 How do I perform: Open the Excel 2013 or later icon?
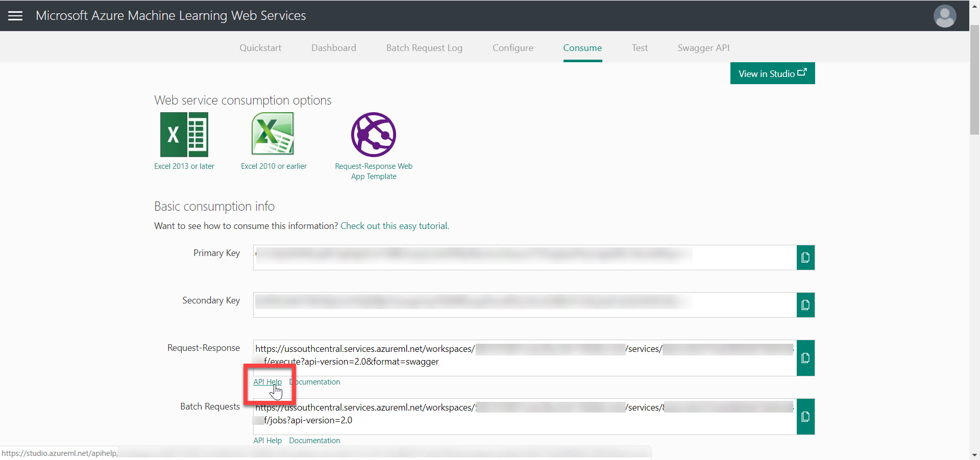point(184,135)
